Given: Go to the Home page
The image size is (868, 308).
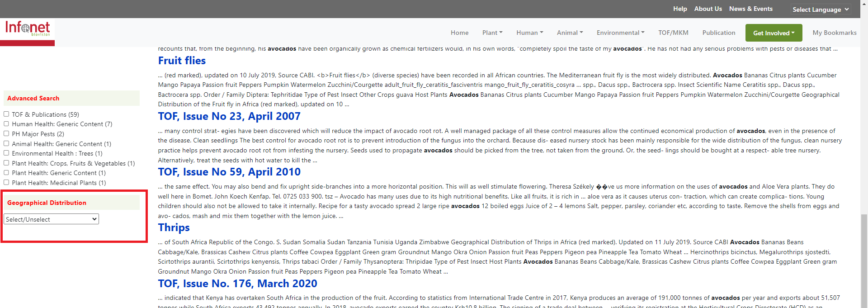Looking at the screenshot, I should click(459, 33).
